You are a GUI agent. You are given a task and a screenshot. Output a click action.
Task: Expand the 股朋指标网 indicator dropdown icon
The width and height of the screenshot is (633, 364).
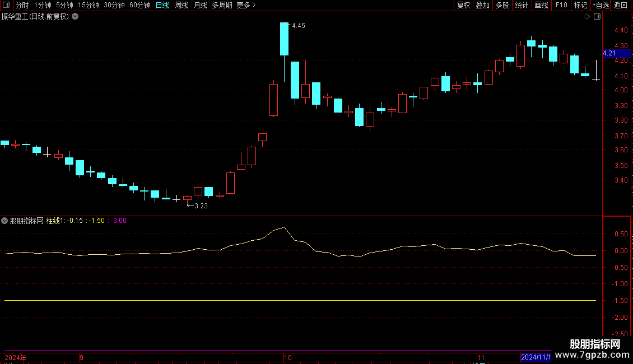[4, 221]
